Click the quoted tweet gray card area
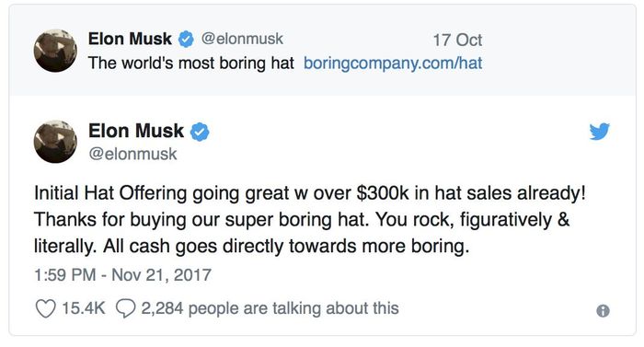This screenshot has width=644, height=347. click(x=323, y=50)
